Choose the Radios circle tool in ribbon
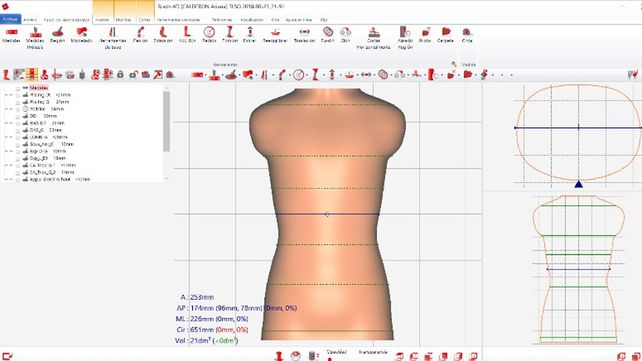 (x=209, y=35)
